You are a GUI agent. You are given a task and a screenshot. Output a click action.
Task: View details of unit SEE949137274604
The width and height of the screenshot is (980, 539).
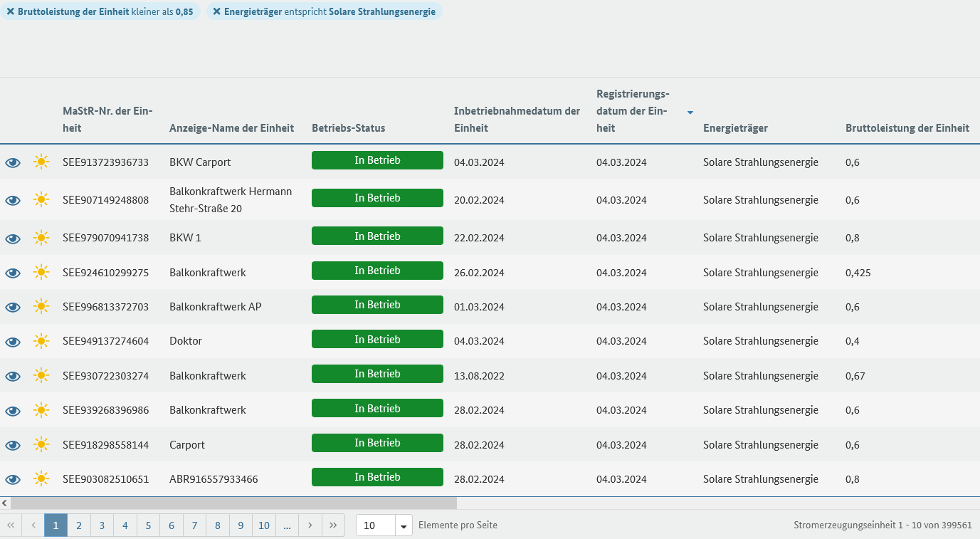tap(13, 341)
